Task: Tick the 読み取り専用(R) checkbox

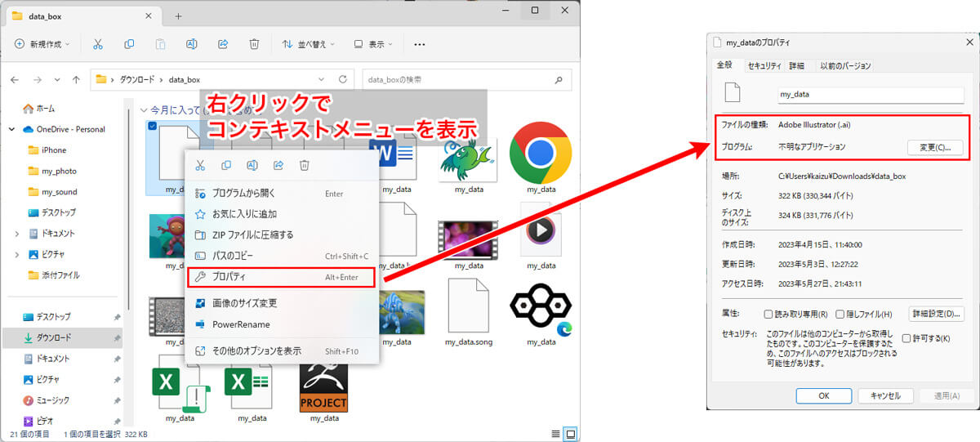Action: 768,315
